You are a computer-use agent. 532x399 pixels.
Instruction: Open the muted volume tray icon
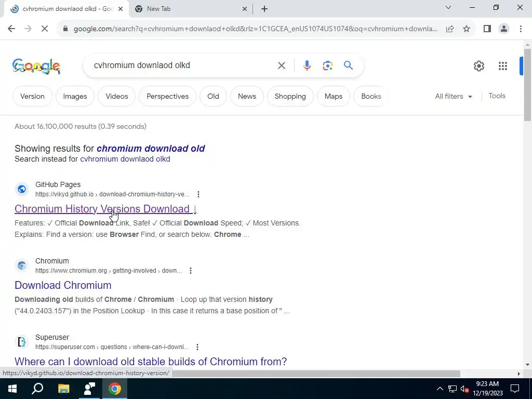[464, 389]
